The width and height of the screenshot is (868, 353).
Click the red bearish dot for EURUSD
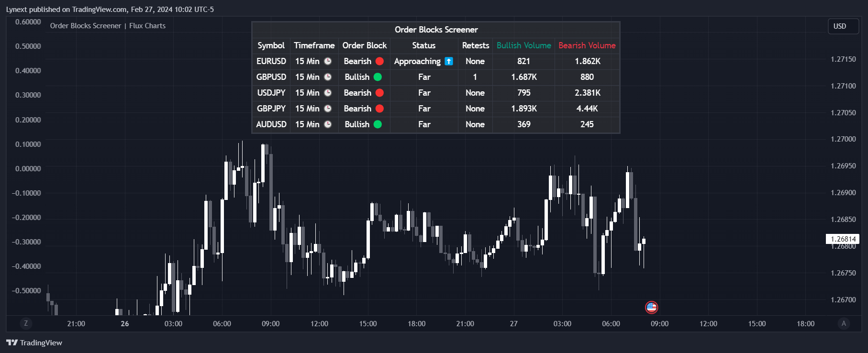(379, 61)
